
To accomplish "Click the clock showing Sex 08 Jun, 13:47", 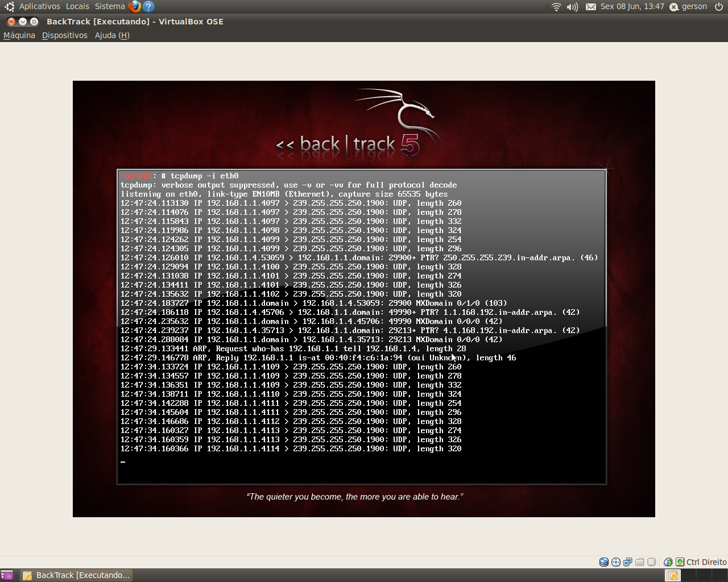I will click(632, 6).
